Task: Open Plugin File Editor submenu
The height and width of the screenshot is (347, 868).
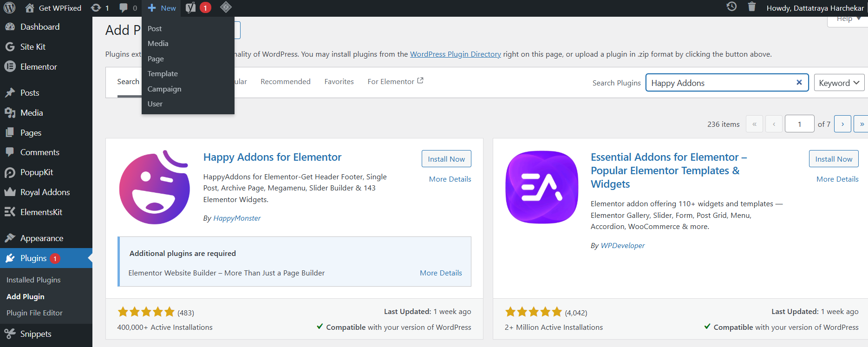Action: click(x=34, y=313)
